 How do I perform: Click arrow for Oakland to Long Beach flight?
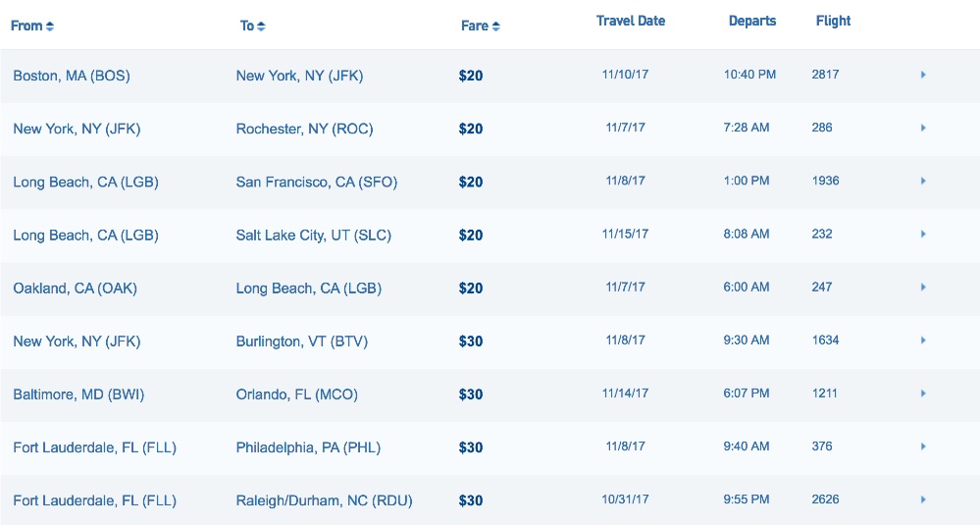click(923, 288)
